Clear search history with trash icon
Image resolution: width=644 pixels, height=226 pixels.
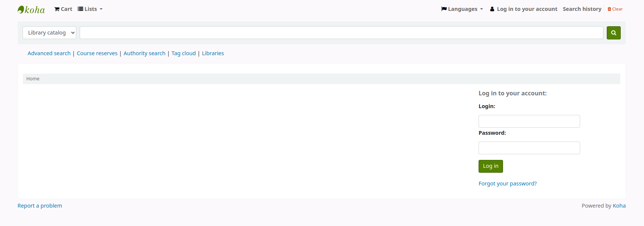tap(615, 9)
